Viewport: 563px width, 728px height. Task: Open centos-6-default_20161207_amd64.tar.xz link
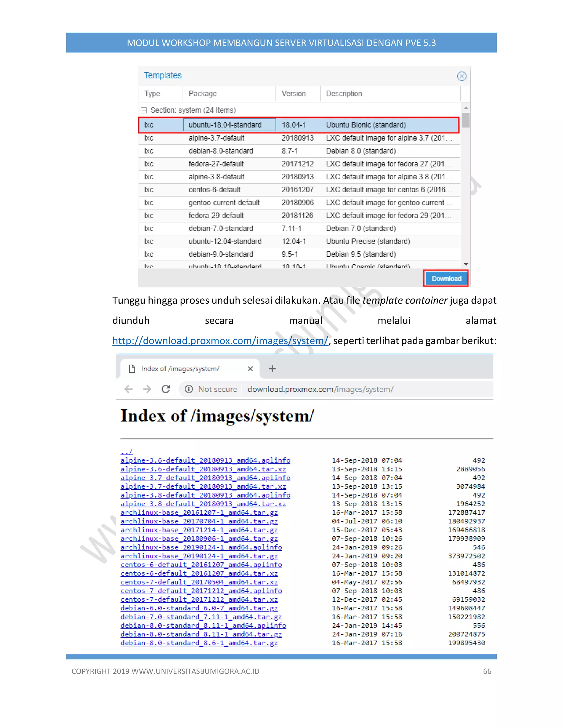(199, 573)
